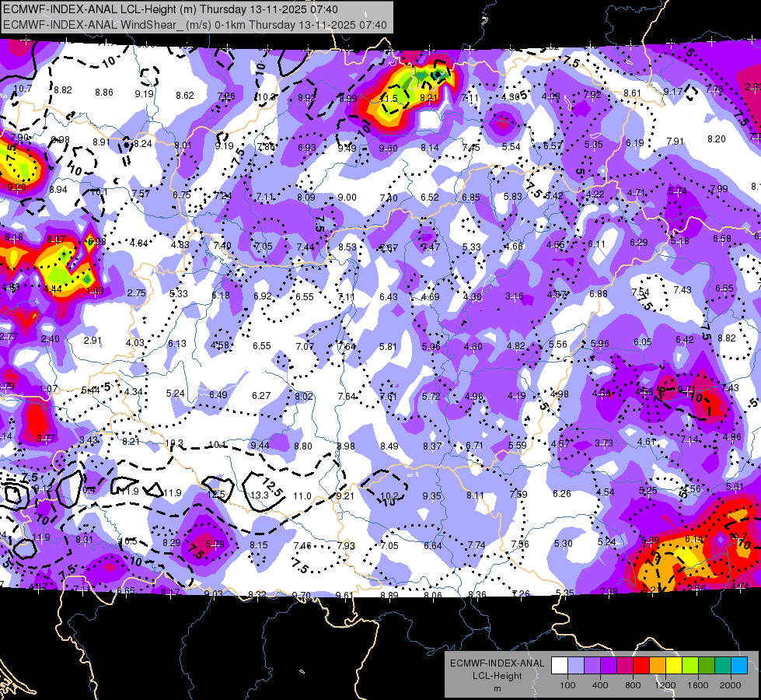This screenshot has width=761, height=700.
Task: Click the wind shear value 2.91
Action: pos(93,340)
